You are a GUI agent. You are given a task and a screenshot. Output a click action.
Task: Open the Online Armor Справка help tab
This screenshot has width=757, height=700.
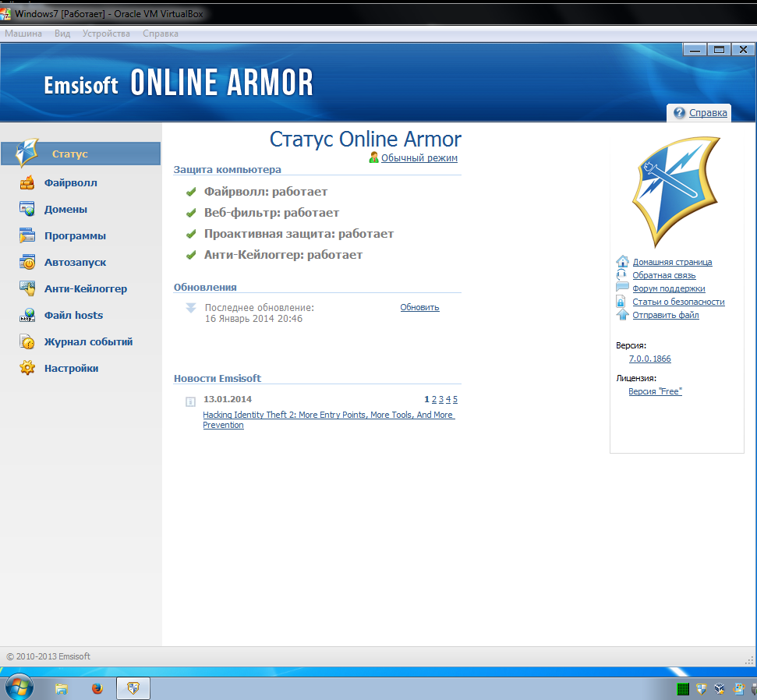[x=699, y=113]
